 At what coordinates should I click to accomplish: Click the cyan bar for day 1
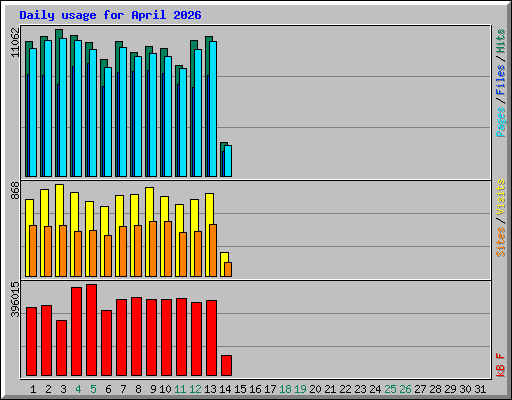(33, 112)
